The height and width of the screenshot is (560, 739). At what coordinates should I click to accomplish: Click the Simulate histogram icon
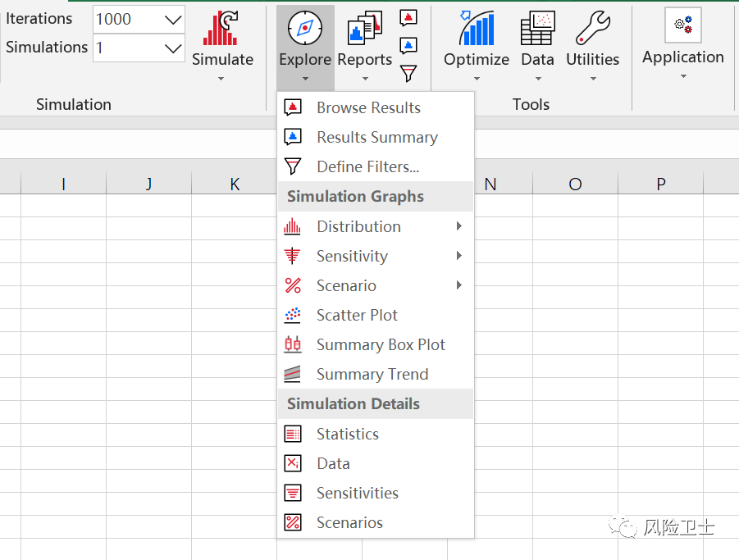click(x=221, y=29)
